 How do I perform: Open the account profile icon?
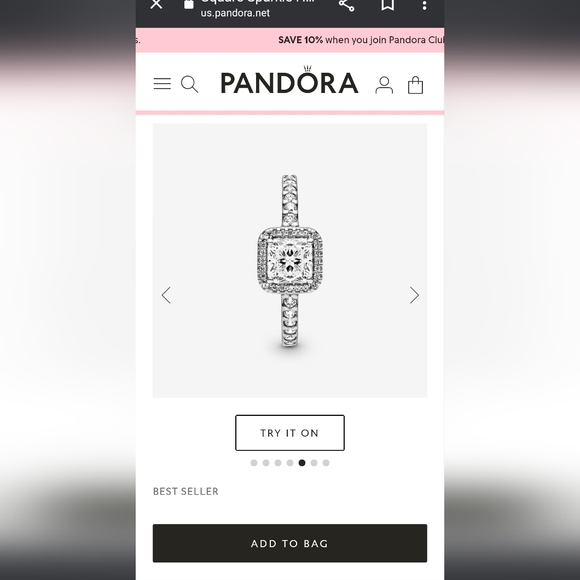coord(384,85)
